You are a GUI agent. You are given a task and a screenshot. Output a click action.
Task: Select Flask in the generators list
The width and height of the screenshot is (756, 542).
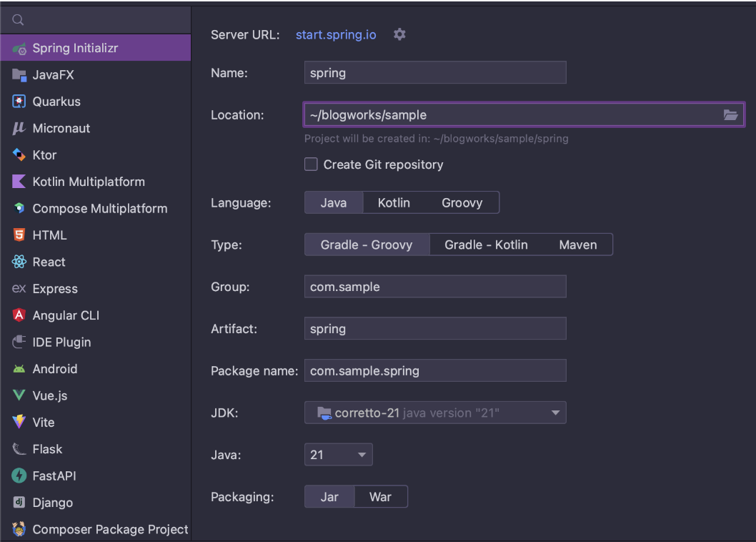click(96, 449)
